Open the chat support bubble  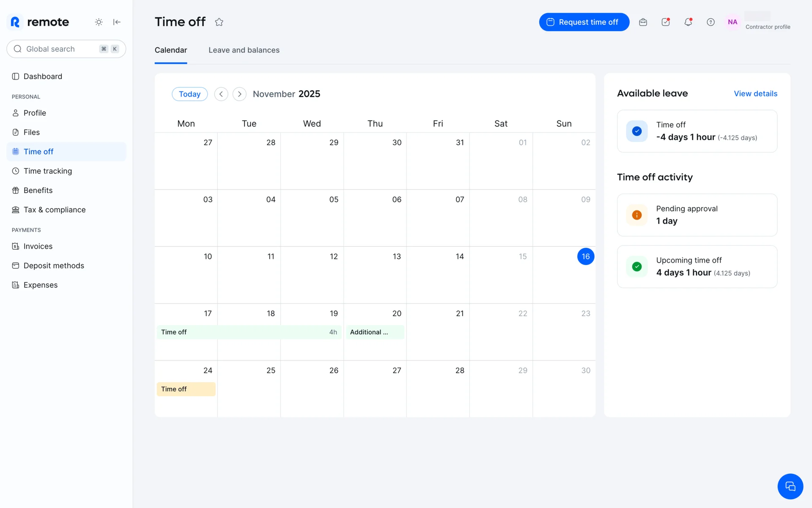(790, 486)
